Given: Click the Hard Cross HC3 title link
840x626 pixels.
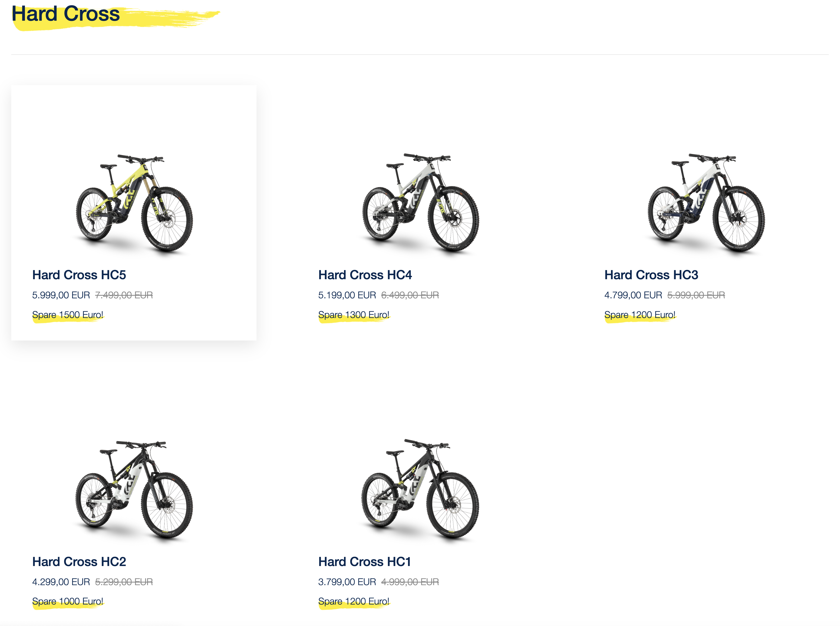Looking at the screenshot, I should click(651, 275).
